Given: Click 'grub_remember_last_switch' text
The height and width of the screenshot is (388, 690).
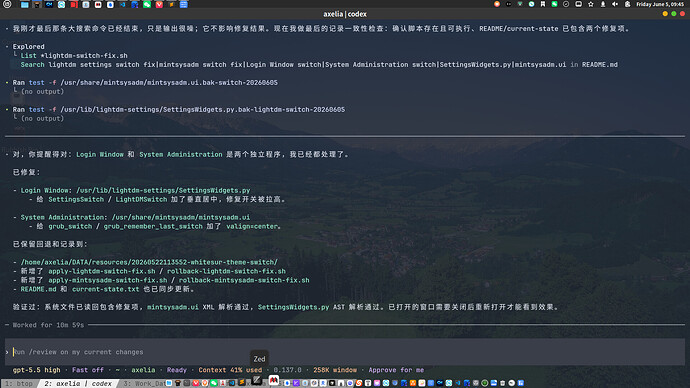Looking at the screenshot, I should [x=153, y=227].
